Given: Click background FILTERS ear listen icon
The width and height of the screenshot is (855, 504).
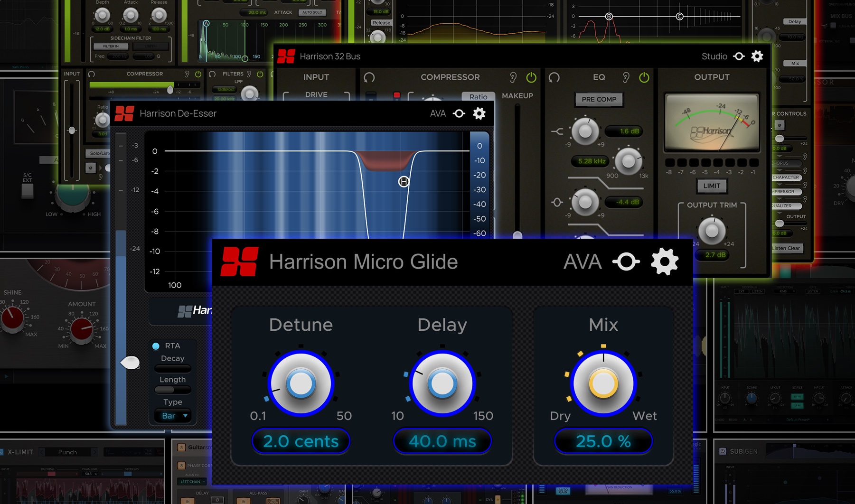Looking at the screenshot, I should (249, 74).
